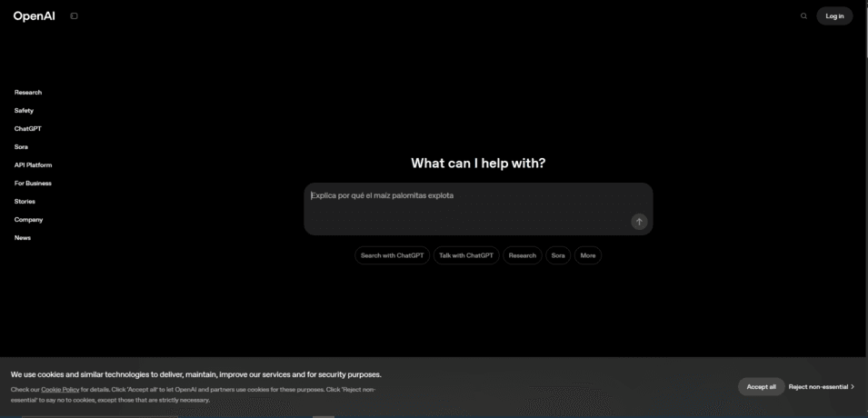Screen dimensions: 868x418
Task: Accept all cookies
Action: click(761, 387)
